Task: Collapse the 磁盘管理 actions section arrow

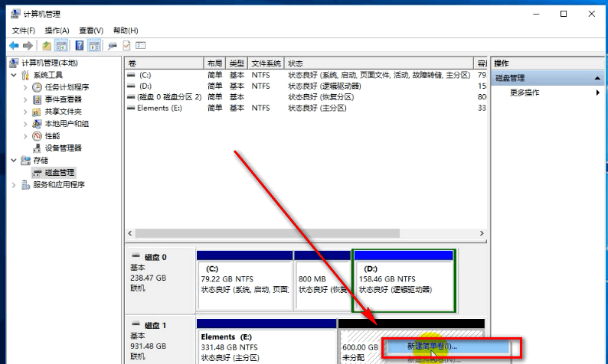Action: coord(598,78)
